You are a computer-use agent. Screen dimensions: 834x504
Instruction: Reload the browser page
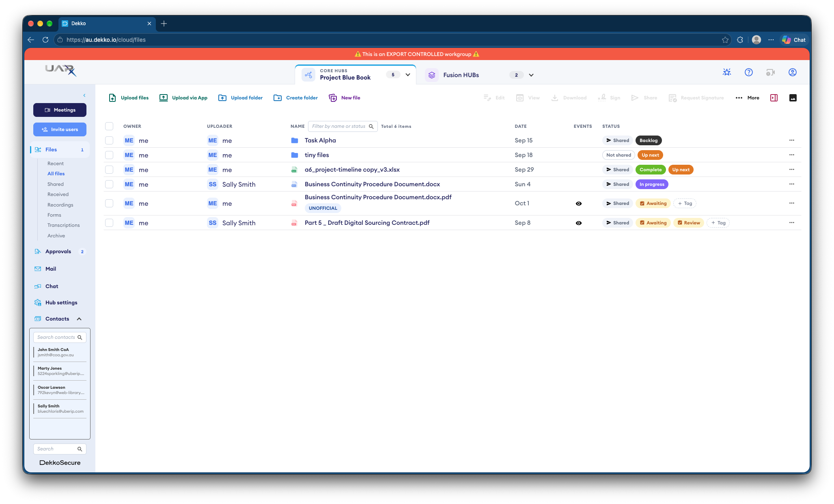(45, 40)
